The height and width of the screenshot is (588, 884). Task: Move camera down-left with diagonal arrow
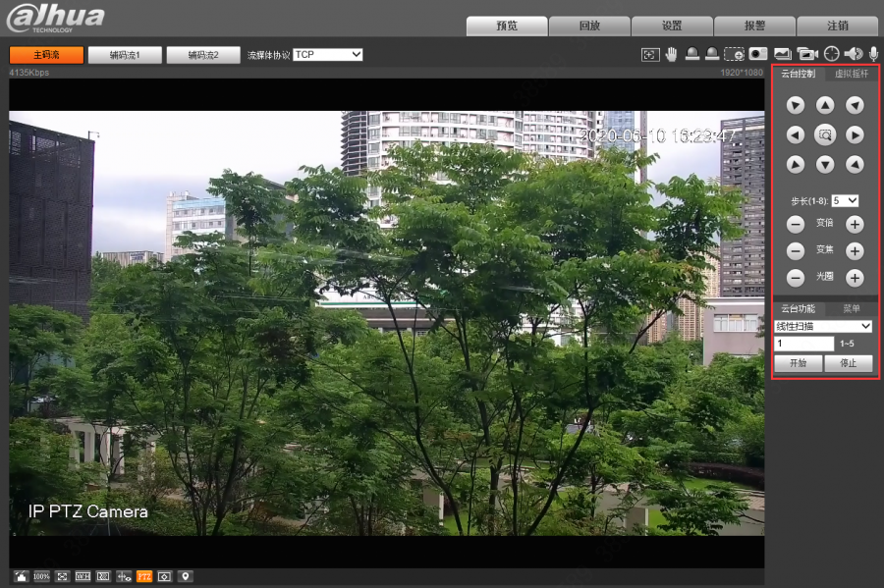click(x=796, y=165)
